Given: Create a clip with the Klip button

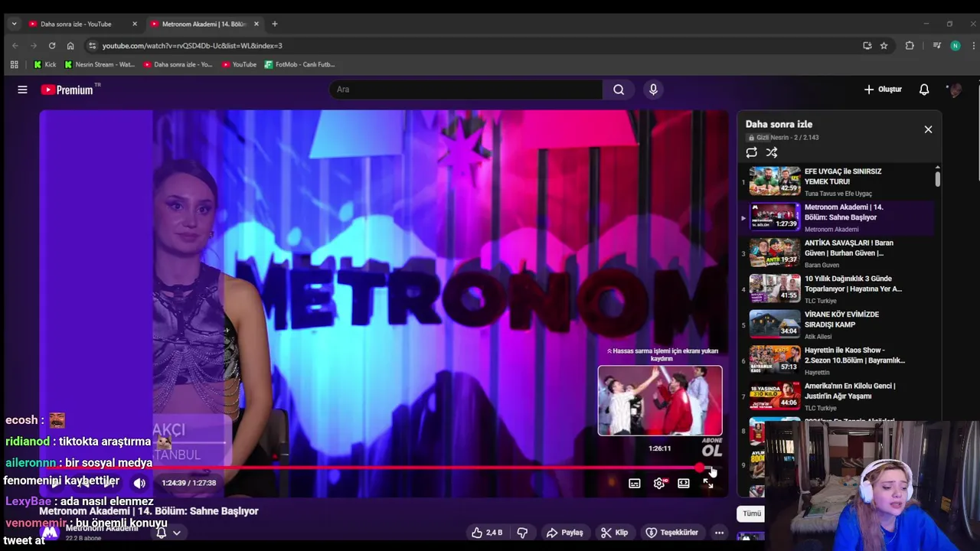Looking at the screenshot, I should pos(615,533).
